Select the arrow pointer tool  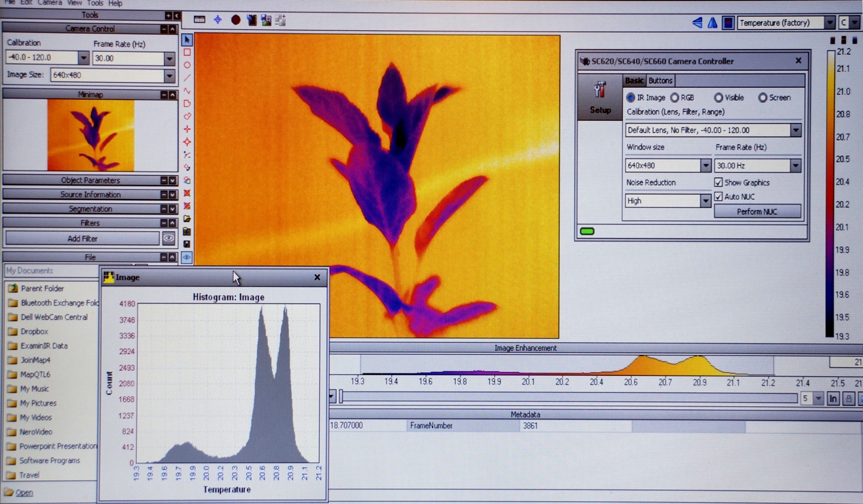(x=187, y=40)
